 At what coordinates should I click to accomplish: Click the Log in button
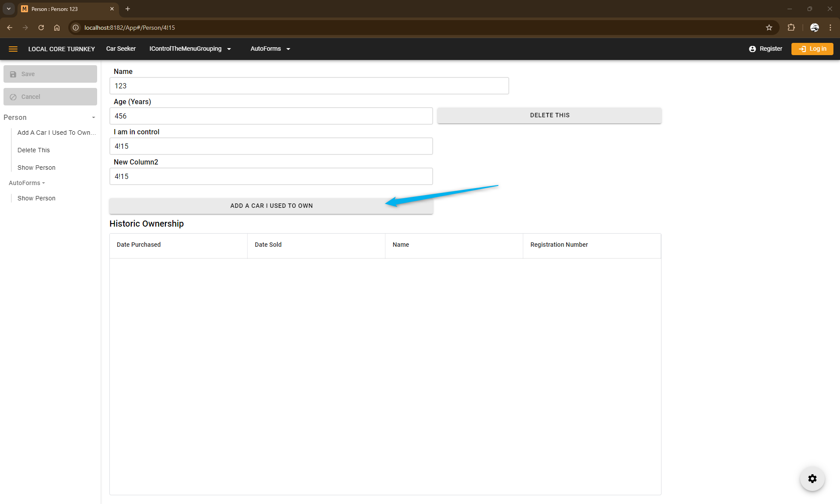tap(812, 49)
